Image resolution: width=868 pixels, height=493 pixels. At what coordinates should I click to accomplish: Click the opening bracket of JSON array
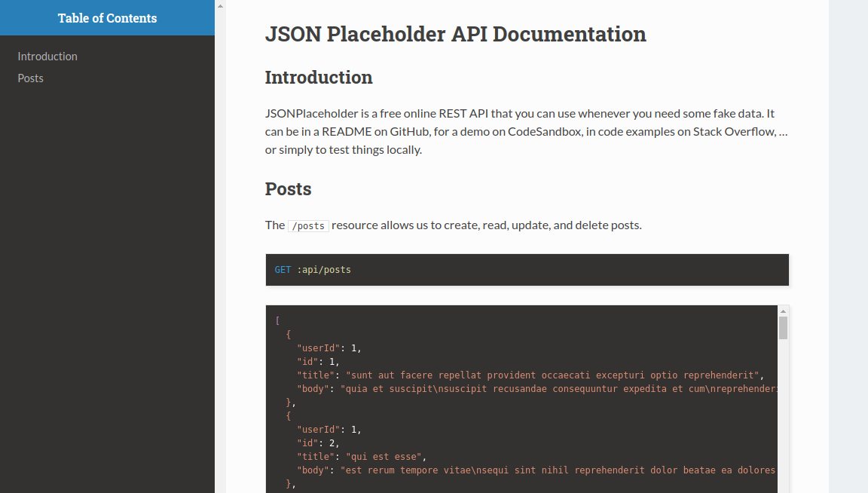pos(277,321)
